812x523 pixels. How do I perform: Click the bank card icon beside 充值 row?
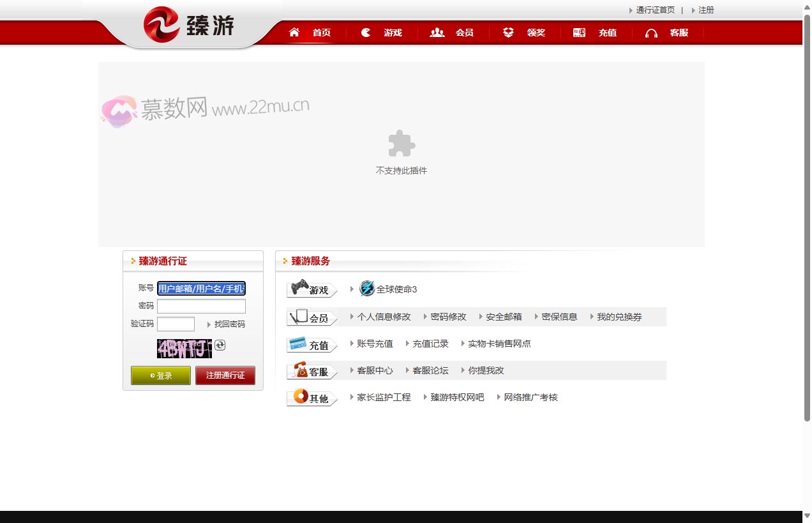297,343
